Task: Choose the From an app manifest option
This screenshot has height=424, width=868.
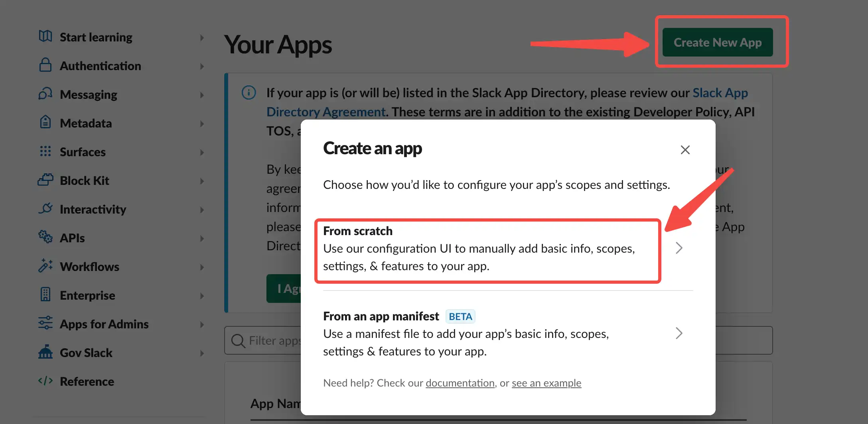Action: click(x=507, y=334)
